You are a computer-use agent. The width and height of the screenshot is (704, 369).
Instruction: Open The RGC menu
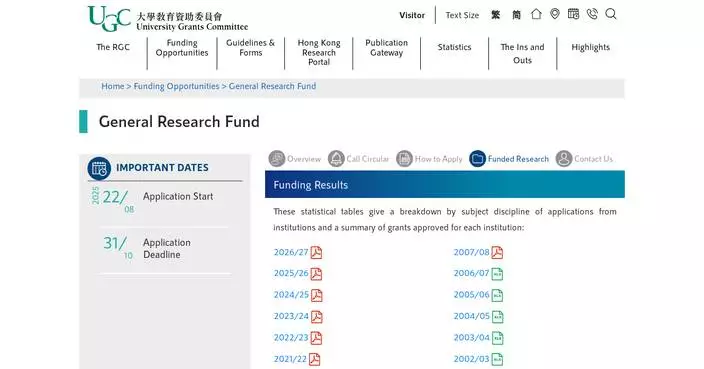pos(113,47)
